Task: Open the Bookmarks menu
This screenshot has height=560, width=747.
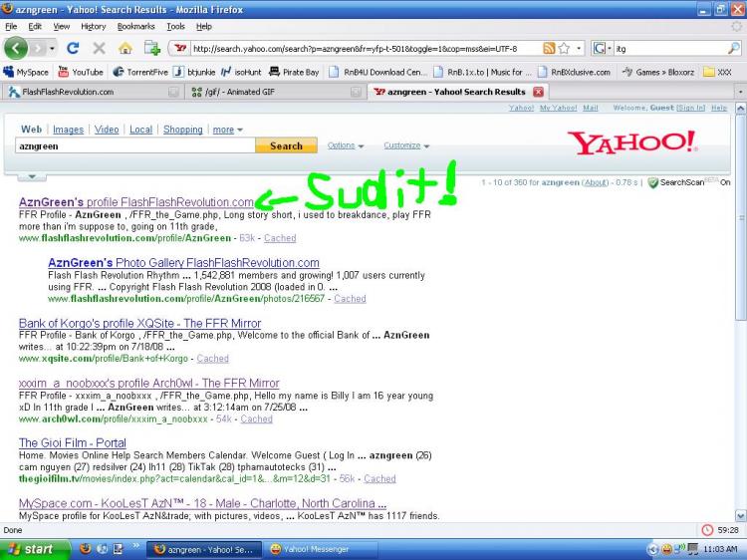Action: [x=135, y=26]
